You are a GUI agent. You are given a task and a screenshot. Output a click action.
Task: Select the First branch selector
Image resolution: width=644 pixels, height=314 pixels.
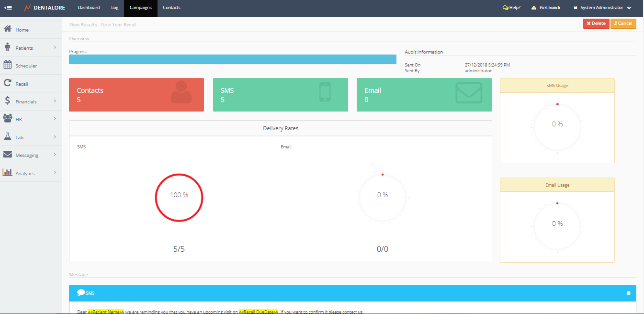[546, 8]
